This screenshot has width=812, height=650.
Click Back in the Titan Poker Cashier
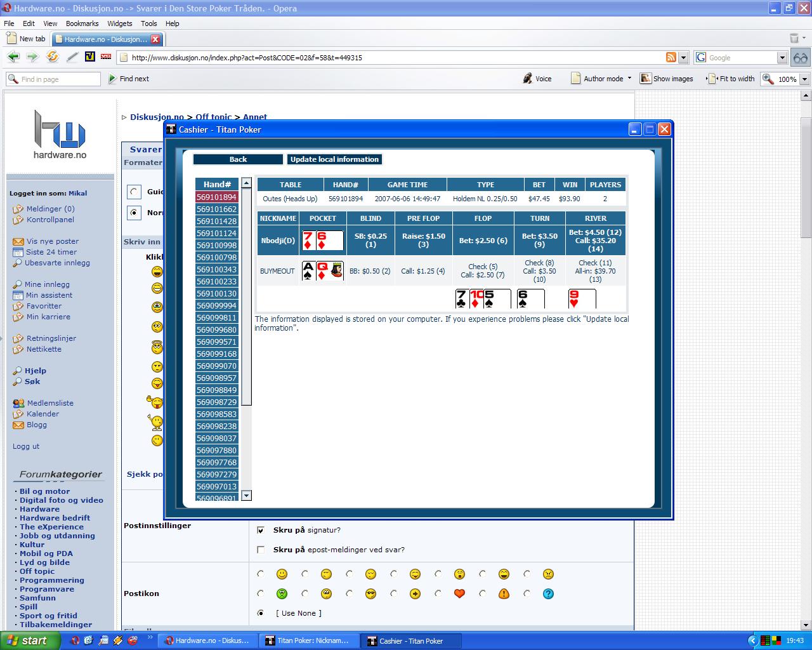238,159
